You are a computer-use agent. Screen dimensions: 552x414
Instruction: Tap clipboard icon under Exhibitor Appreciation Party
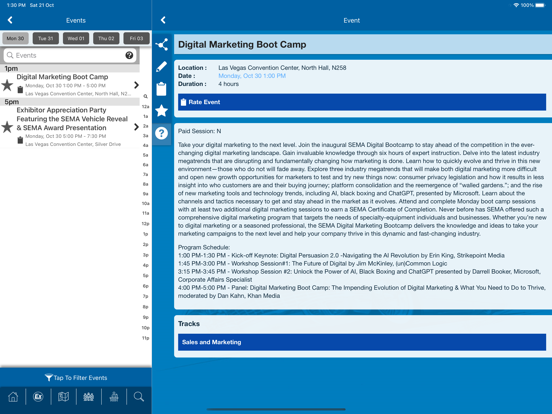point(20,140)
